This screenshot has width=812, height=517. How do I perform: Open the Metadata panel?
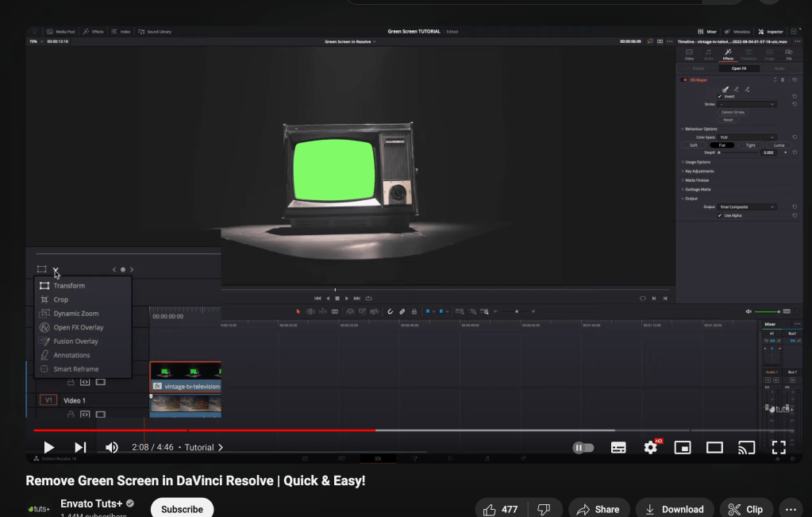[737, 32]
